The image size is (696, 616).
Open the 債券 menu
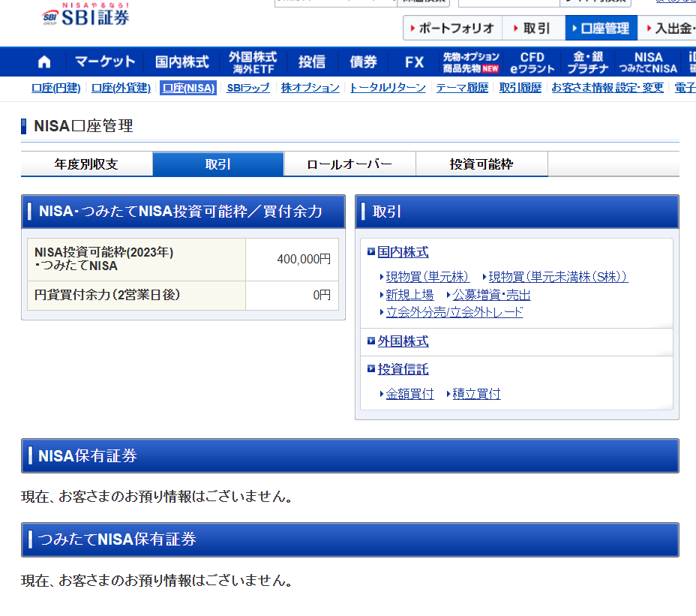click(363, 62)
